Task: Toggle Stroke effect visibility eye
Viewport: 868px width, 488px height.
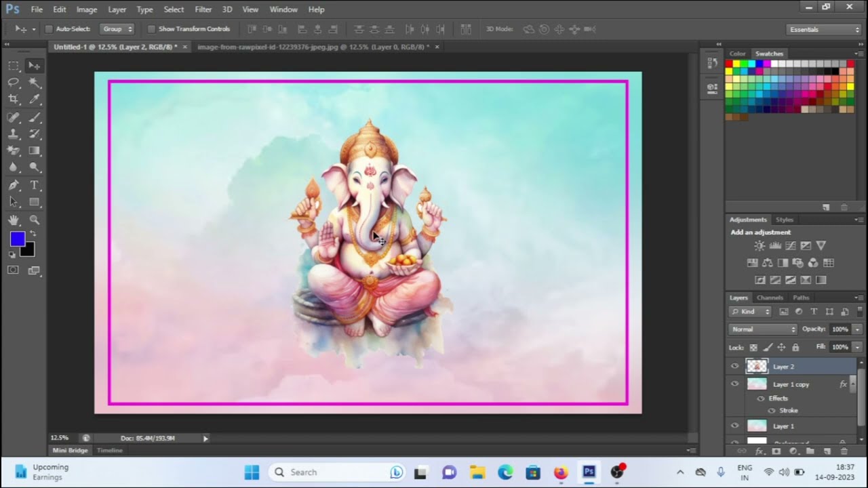Action: click(771, 411)
